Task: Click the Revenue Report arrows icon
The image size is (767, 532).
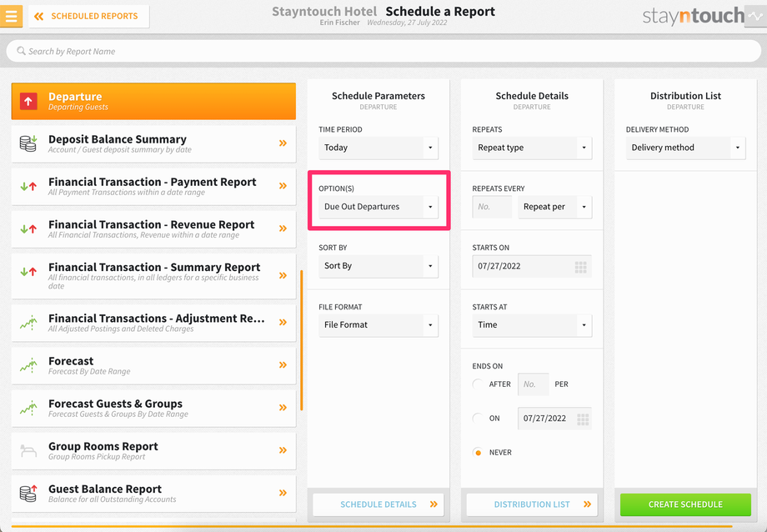Action: [28, 228]
